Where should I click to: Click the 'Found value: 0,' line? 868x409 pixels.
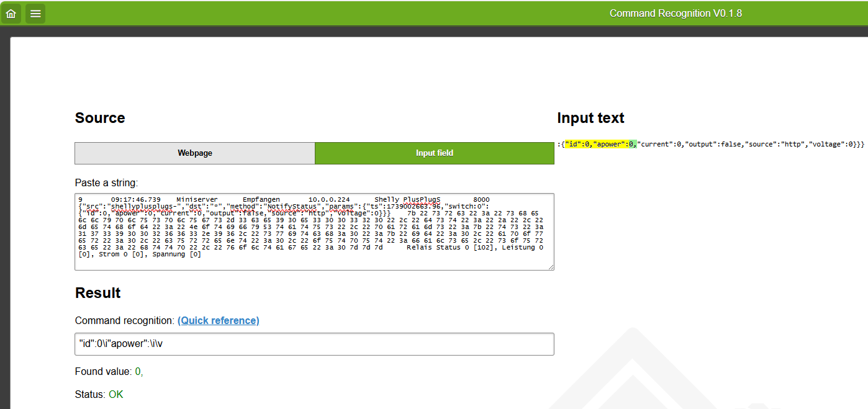coord(109,372)
